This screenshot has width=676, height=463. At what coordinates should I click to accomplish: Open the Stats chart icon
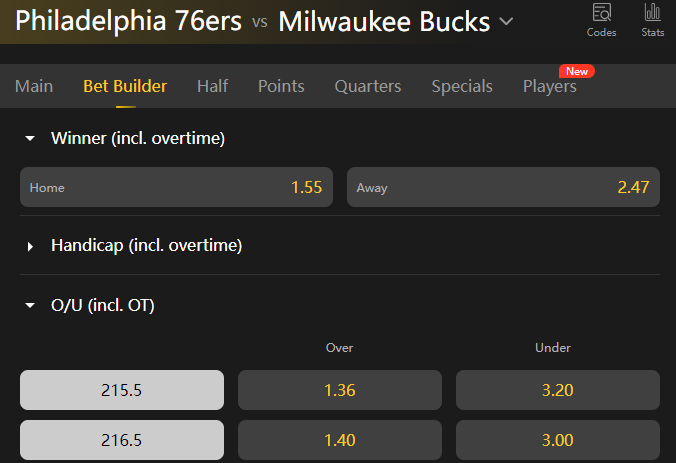[x=652, y=17]
